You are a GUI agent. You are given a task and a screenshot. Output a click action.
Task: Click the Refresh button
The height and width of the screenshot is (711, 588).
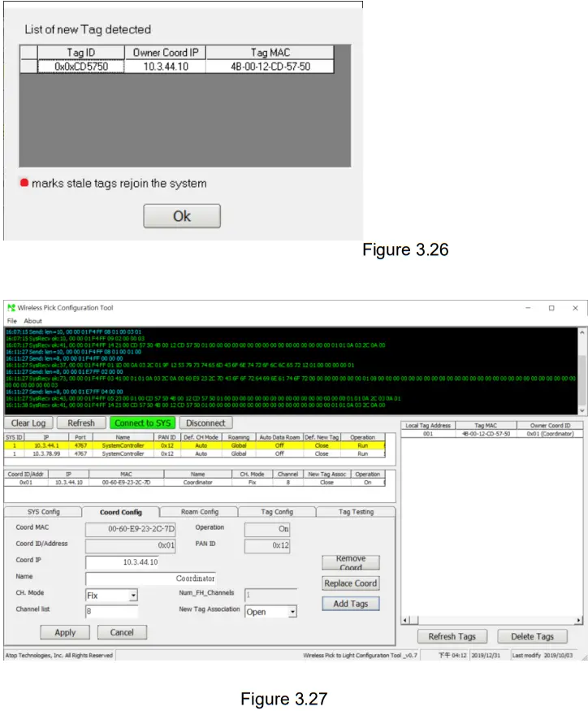81,423
